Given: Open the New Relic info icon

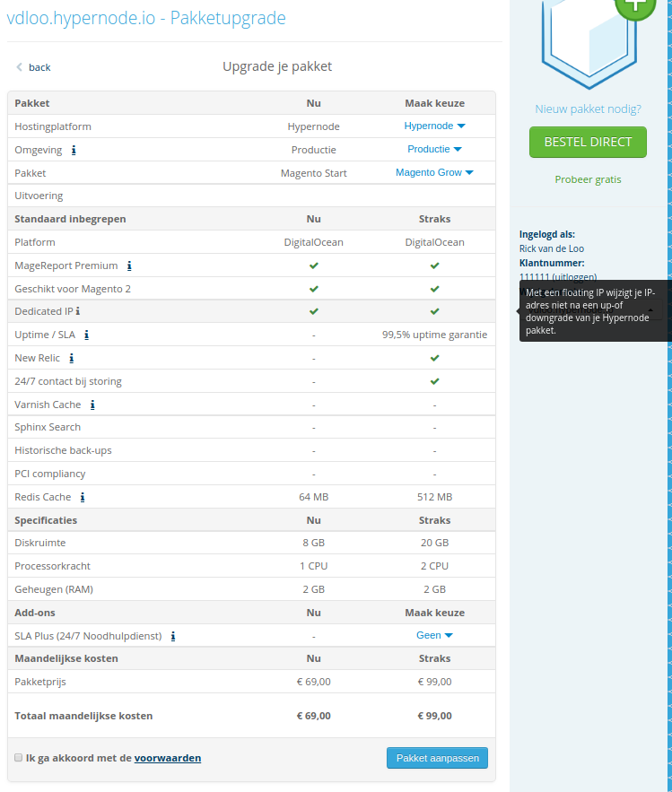Looking at the screenshot, I should [72, 358].
